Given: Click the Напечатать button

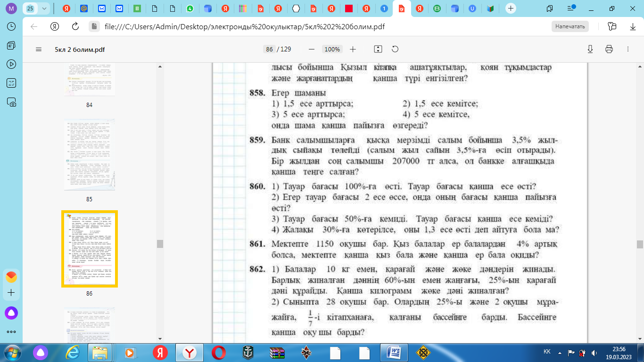Looking at the screenshot, I should pyautogui.click(x=570, y=26).
